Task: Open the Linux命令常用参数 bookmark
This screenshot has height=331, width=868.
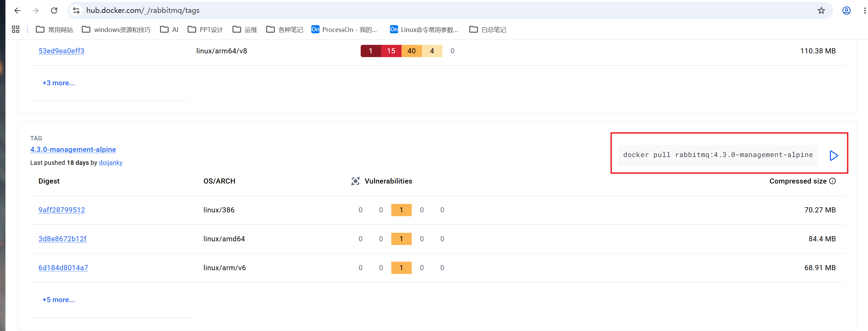Action: [424, 30]
